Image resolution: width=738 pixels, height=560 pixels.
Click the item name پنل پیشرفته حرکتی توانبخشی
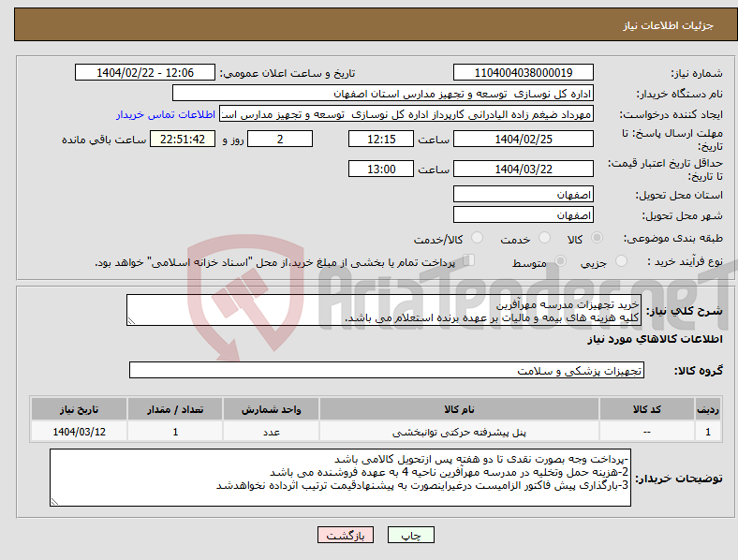(x=459, y=432)
